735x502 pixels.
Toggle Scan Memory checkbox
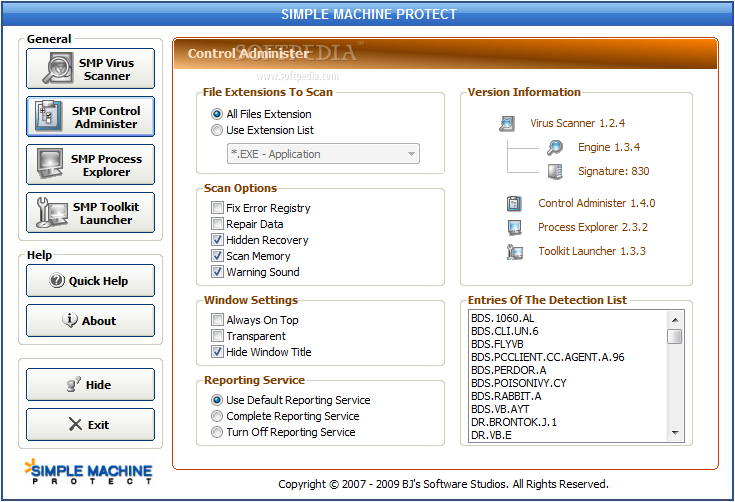217,255
